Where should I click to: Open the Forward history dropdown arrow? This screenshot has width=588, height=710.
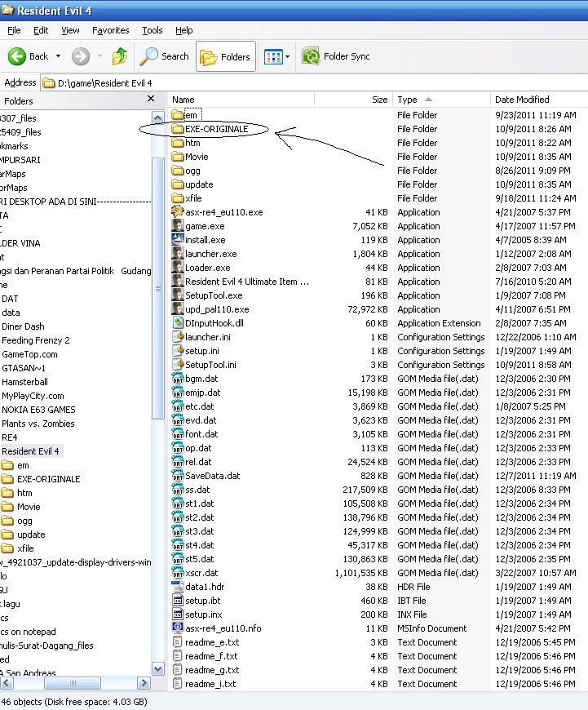pyautogui.click(x=99, y=56)
